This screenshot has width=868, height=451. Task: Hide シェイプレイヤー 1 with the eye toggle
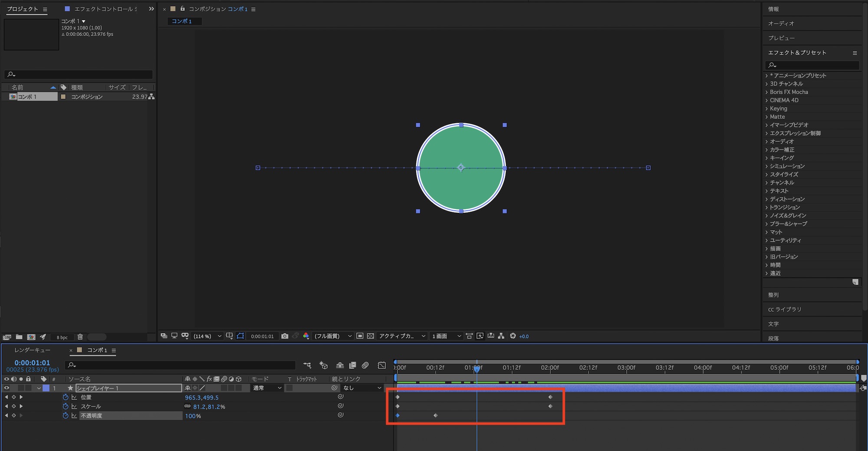click(x=7, y=388)
